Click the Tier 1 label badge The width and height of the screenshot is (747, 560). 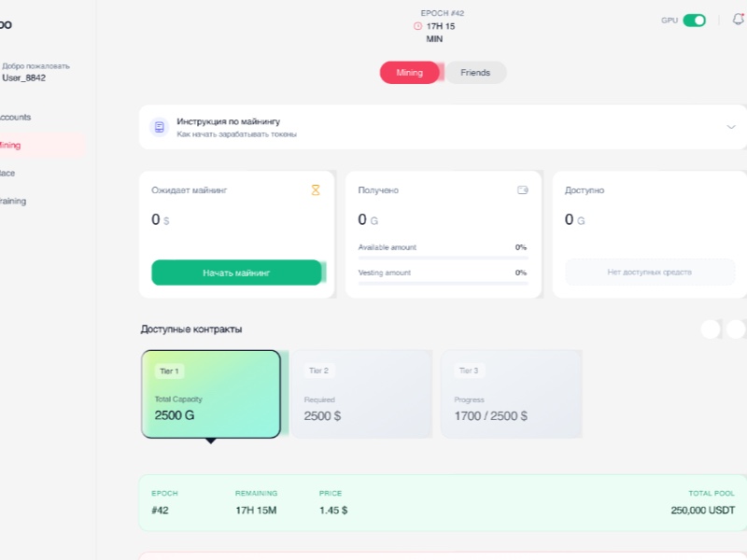[168, 370]
